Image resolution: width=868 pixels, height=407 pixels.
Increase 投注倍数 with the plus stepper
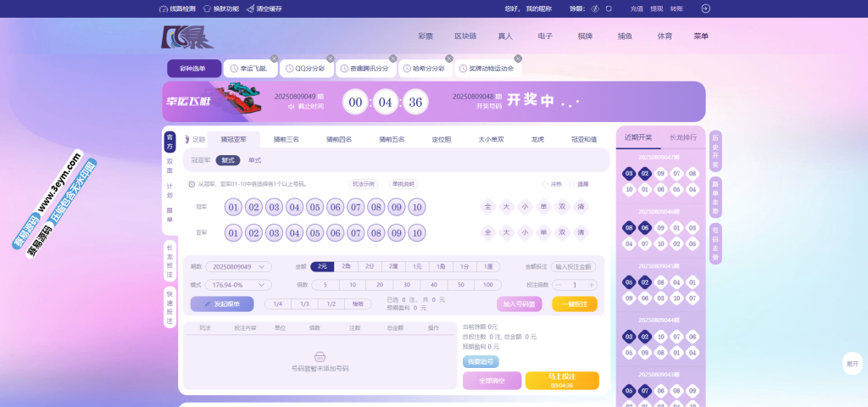click(x=591, y=285)
